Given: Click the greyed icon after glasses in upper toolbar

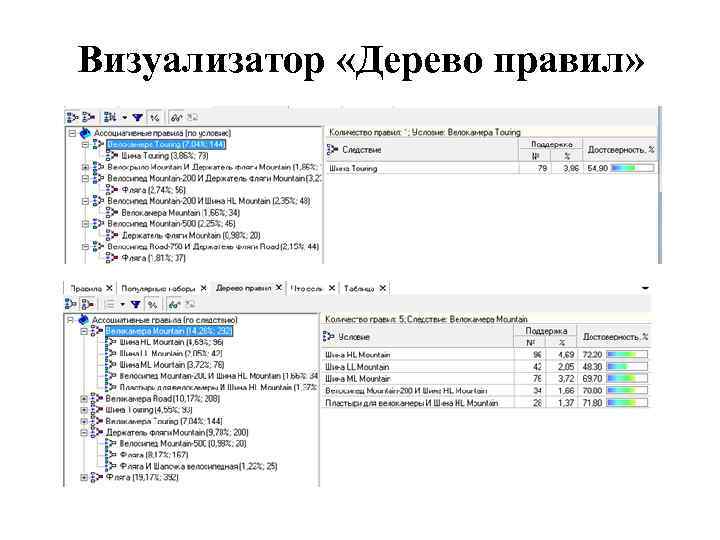Looking at the screenshot, I should click(x=192, y=118).
